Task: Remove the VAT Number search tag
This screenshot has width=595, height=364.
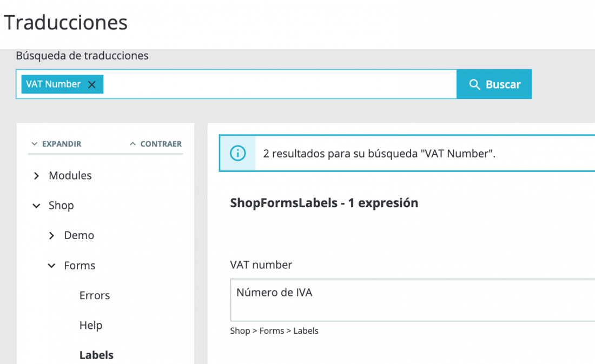Action: click(x=92, y=84)
